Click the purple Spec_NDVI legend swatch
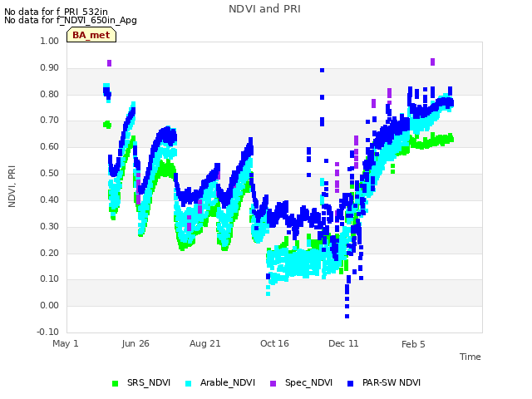The image size is (532, 399). pos(273,384)
